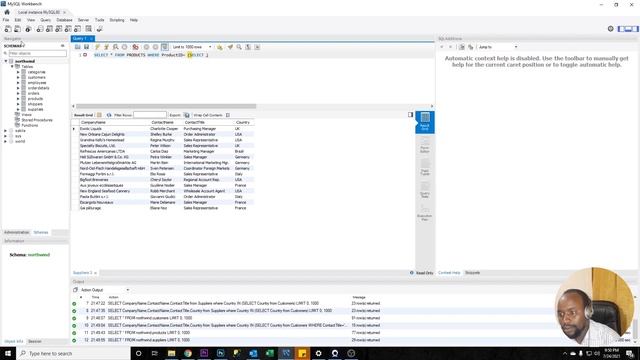Toggle the result side panel visibility icon
The image size is (640, 360).
(x=411, y=115)
